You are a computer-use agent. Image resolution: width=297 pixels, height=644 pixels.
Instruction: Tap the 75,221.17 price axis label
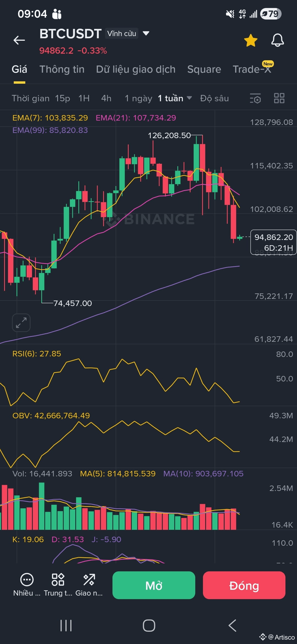tap(274, 296)
